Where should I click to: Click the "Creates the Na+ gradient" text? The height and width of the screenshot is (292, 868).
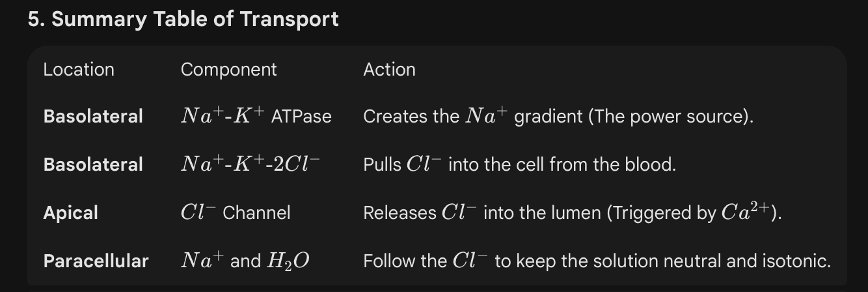pyautogui.click(x=437, y=117)
